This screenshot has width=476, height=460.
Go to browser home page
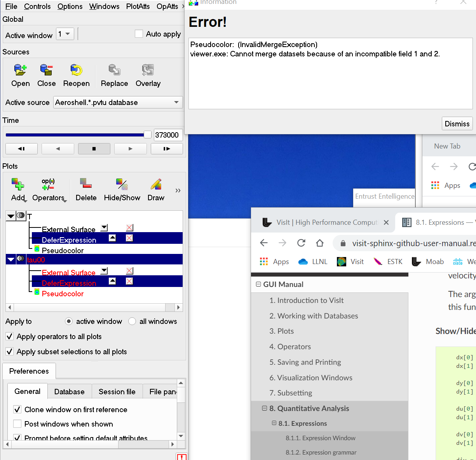320,243
